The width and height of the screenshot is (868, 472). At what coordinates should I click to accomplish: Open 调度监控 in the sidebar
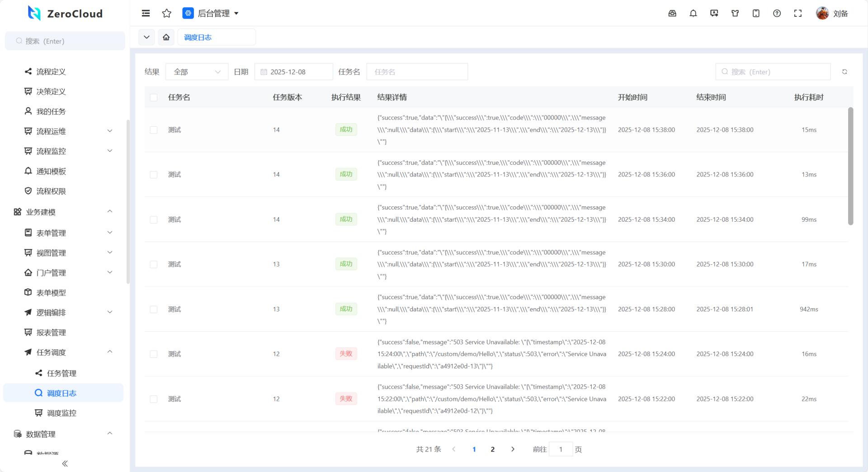pyautogui.click(x=61, y=413)
